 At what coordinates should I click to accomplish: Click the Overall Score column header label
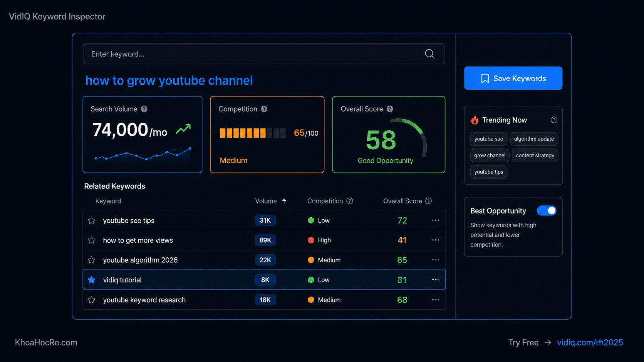point(402,201)
